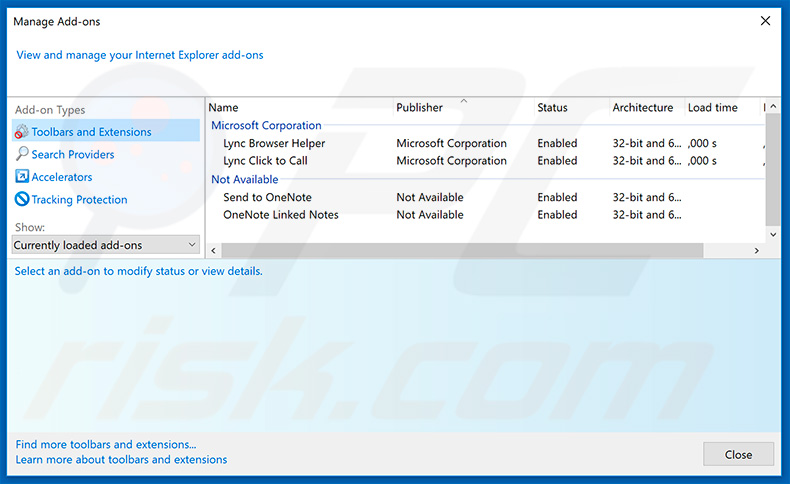
Task: Click load time of Lync Browser Helper
Action: (x=702, y=144)
